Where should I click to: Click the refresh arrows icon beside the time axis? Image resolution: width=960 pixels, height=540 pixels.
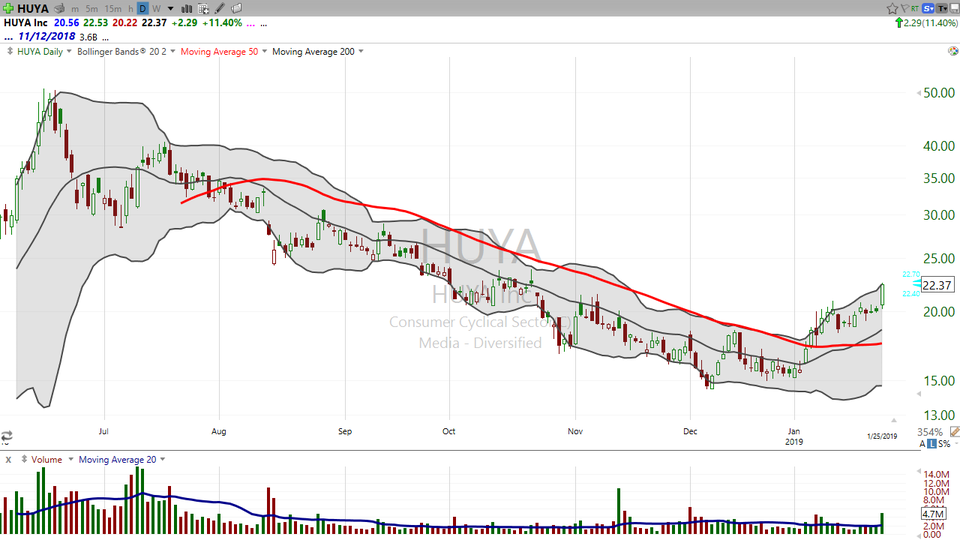7,437
